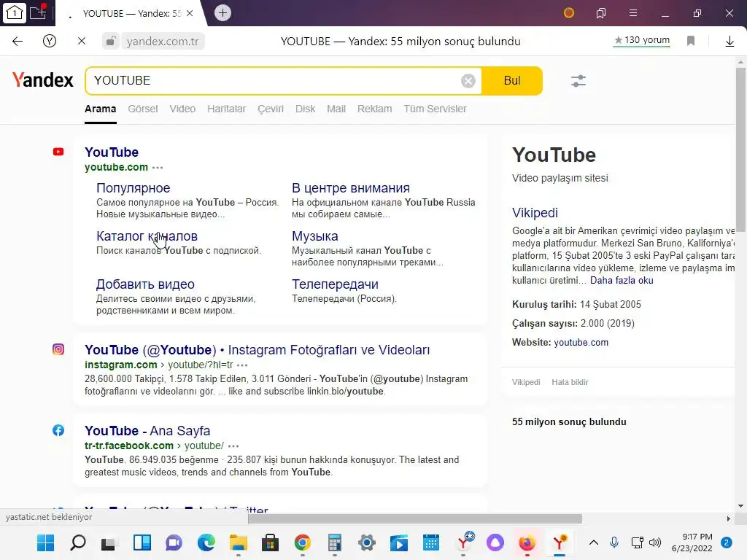This screenshot has height=560, width=747.
Task: Click the yellow Bul search button
Action: 512,81
